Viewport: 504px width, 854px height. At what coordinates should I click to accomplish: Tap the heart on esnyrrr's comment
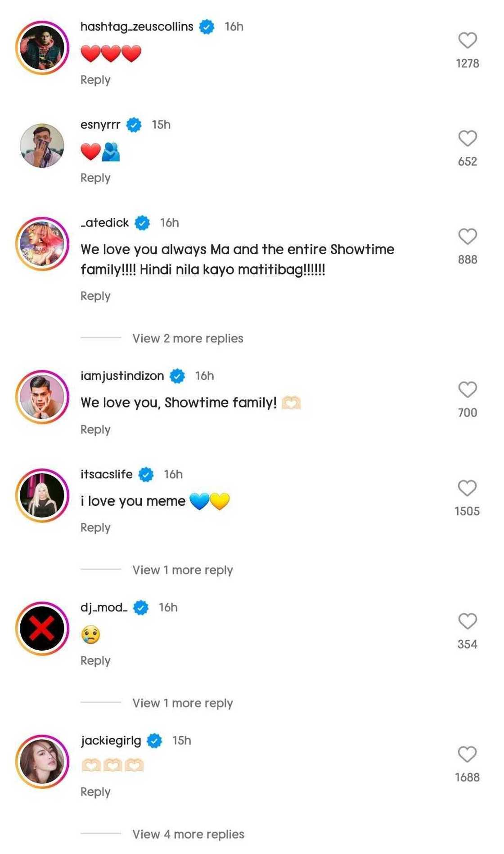[x=467, y=139]
